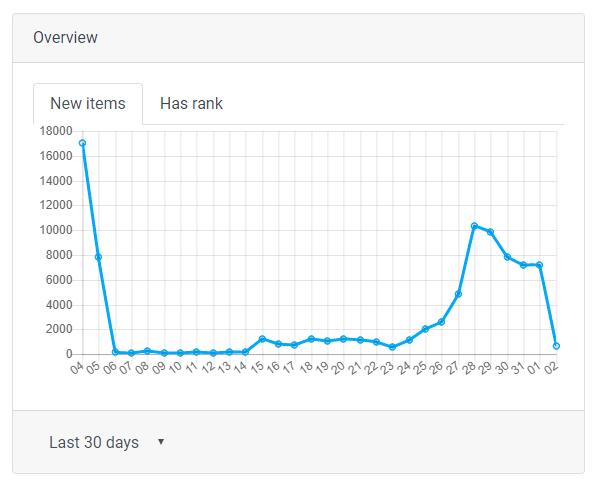Click the data point for day 04
The width and height of the screenshot is (596, 485).
coord(82,143)
